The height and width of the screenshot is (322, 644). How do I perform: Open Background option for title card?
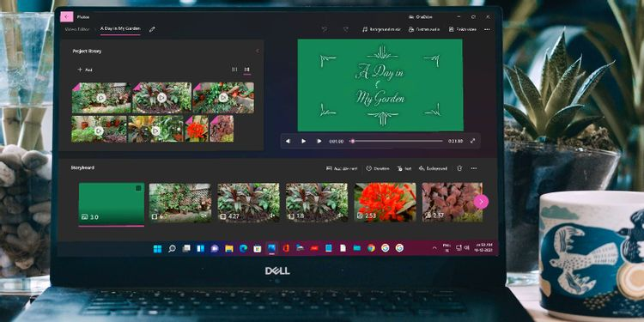pos(434,168)
